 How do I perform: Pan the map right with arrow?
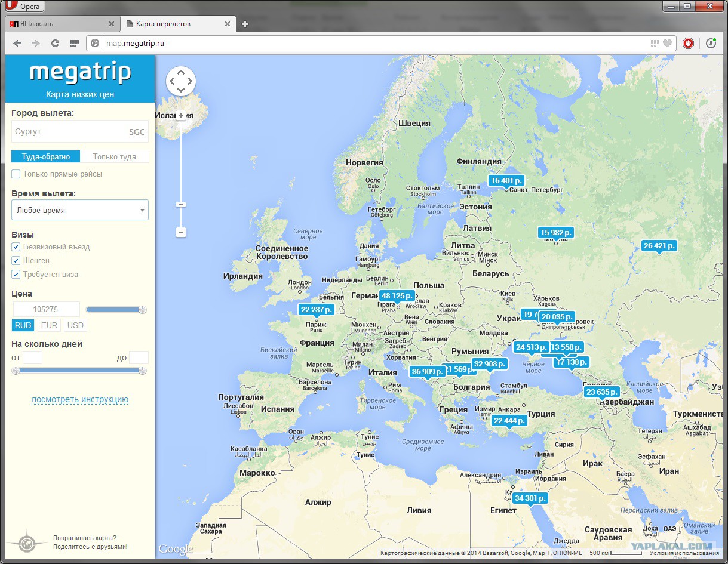[189, 81]
